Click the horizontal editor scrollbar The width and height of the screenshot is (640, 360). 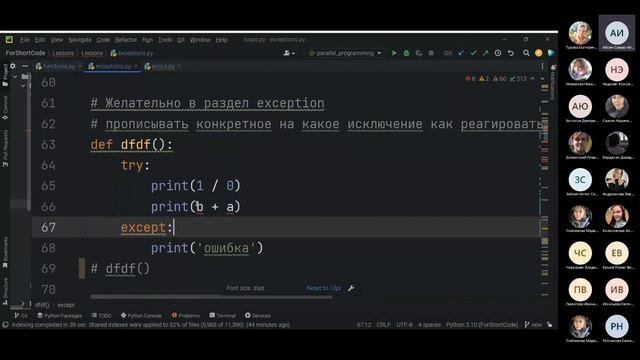click(x=211, y=297)
